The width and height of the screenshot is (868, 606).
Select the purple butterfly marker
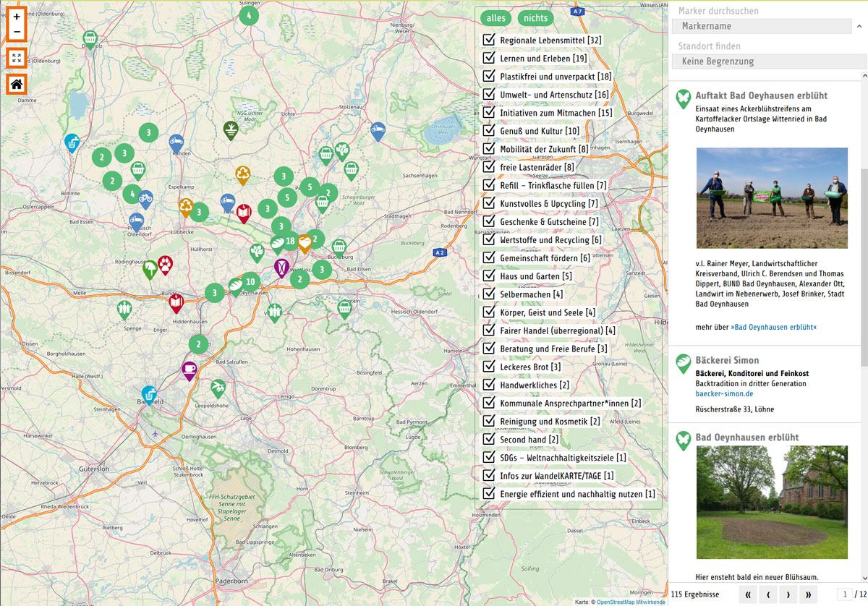tap(281, 268)
